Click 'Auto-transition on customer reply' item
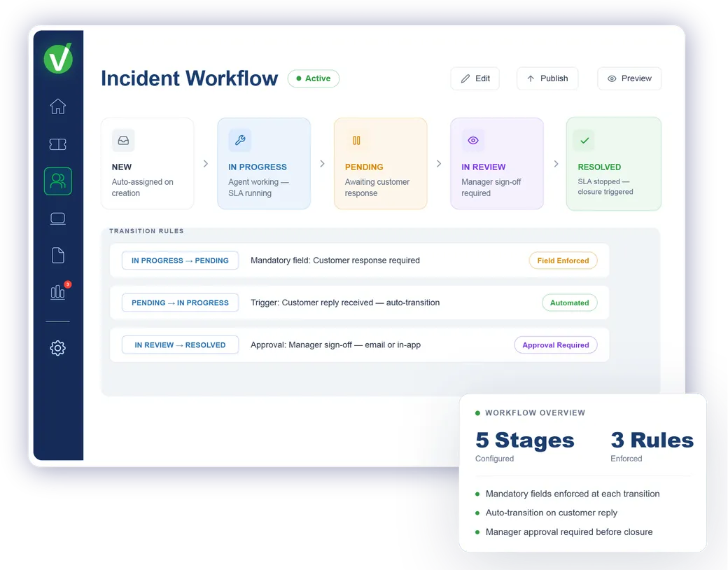Viewport: 728px width, 570px height. pyautogui.click(x=552, y=513)
